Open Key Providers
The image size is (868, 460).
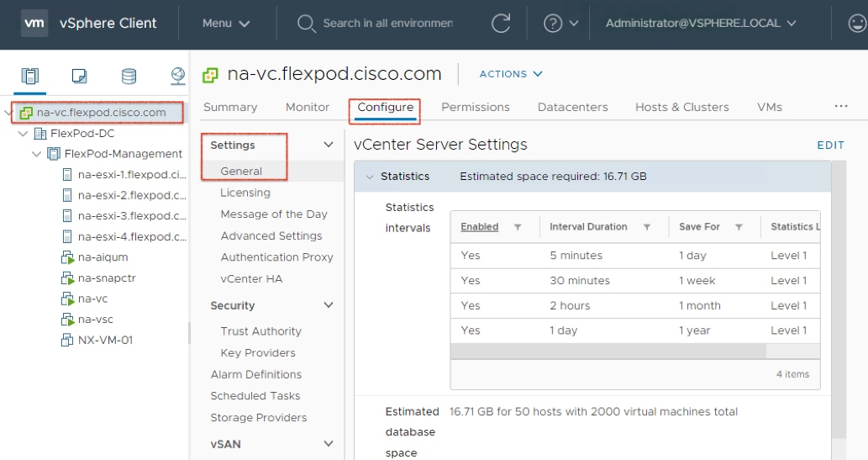[258, 353]
